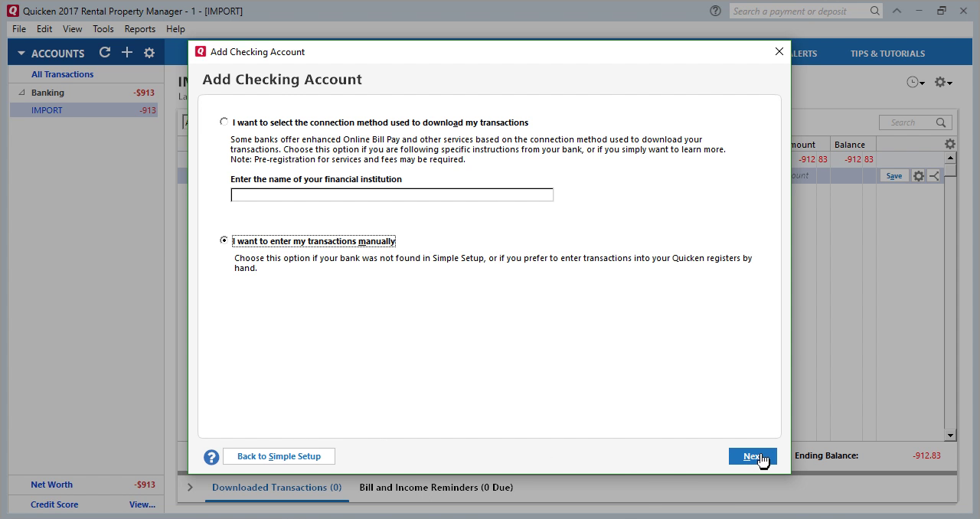
Task: Open the Net Worth link
Action: click(51, 485)
